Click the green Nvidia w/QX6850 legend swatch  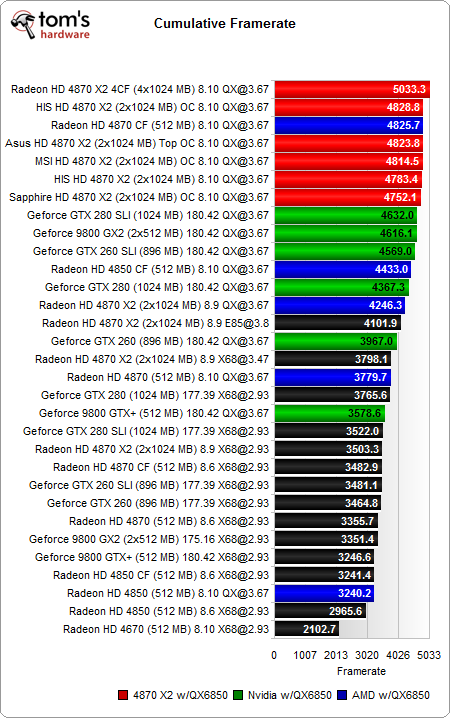(x=238, y=695)
